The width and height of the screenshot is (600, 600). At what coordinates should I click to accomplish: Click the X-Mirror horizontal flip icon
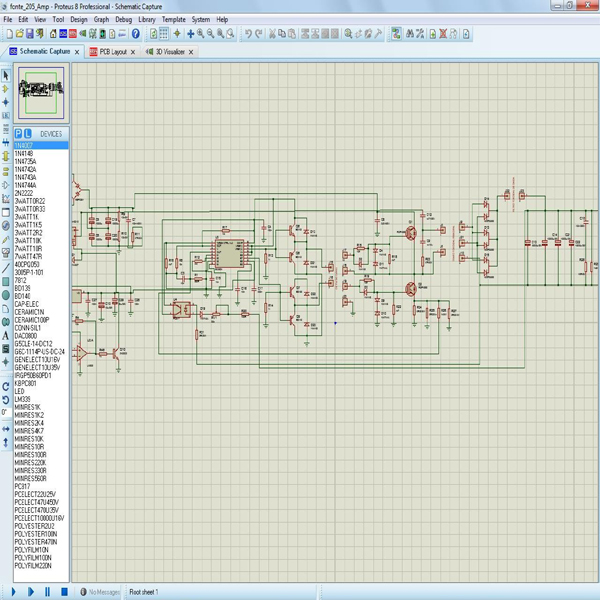pyautogui.click(x=6, y=427)
